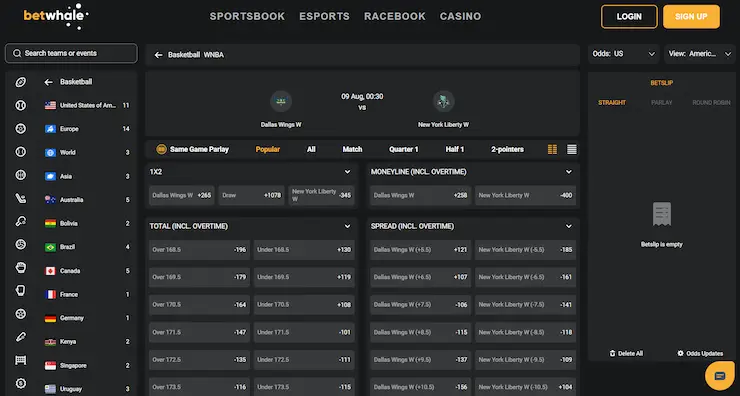
Task: Open Odds Updates settings
Action: (700, 354)
